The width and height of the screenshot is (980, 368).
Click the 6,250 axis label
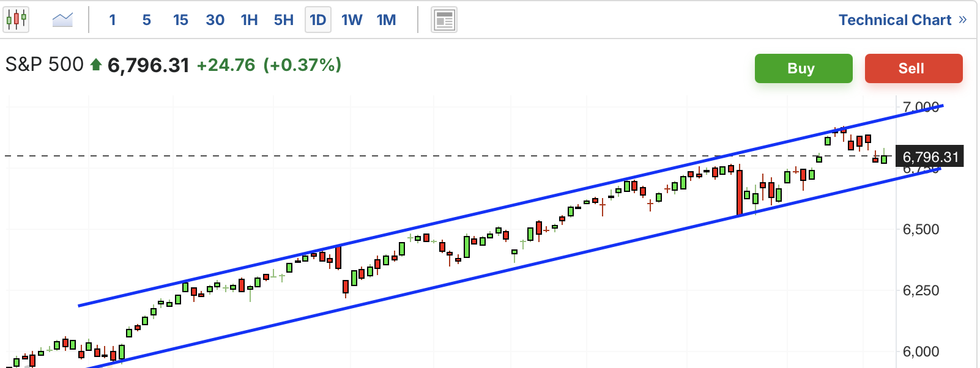[x=921, y=290]
